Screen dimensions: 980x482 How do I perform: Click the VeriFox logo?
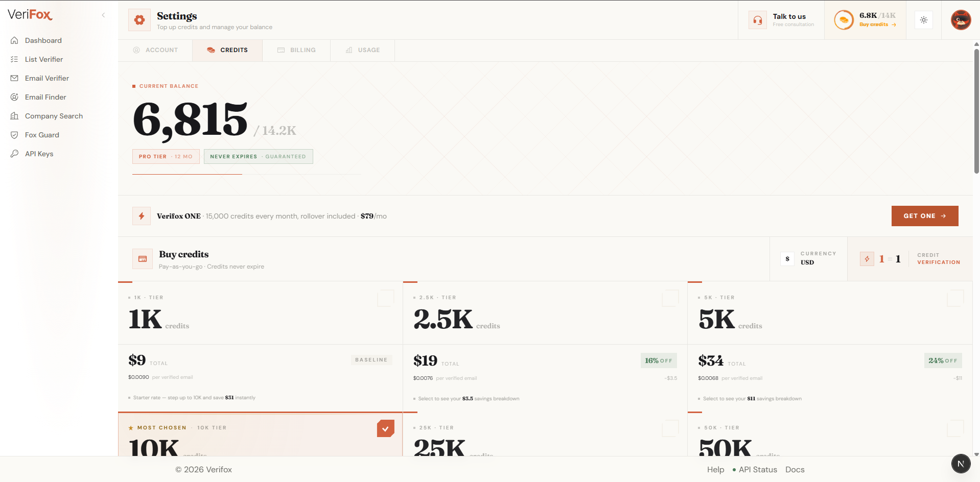[30, 15]
